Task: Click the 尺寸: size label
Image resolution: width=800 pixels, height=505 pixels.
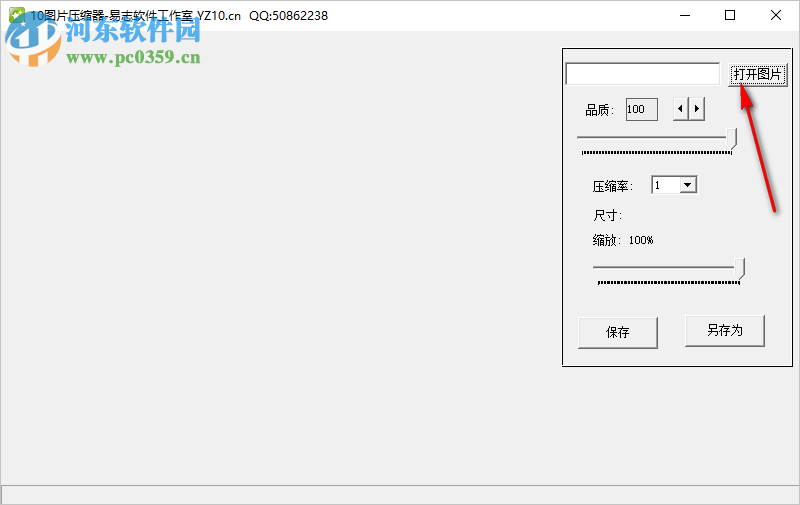Action: 608,215
